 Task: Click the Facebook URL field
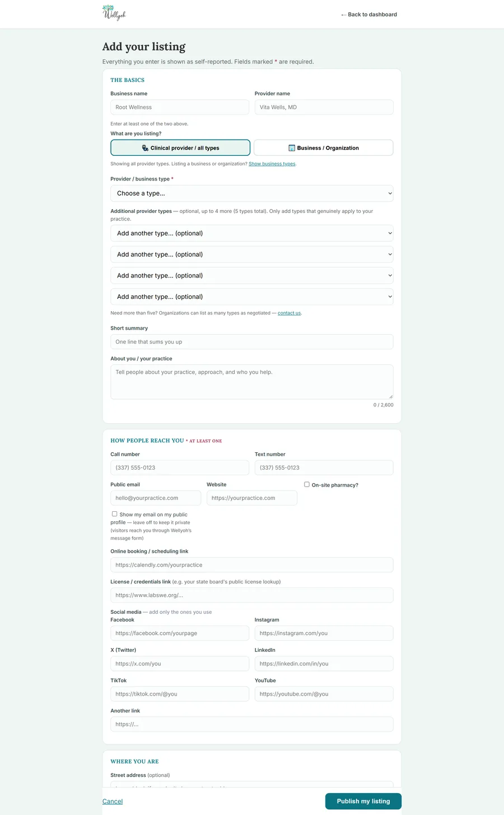[180, 633]
